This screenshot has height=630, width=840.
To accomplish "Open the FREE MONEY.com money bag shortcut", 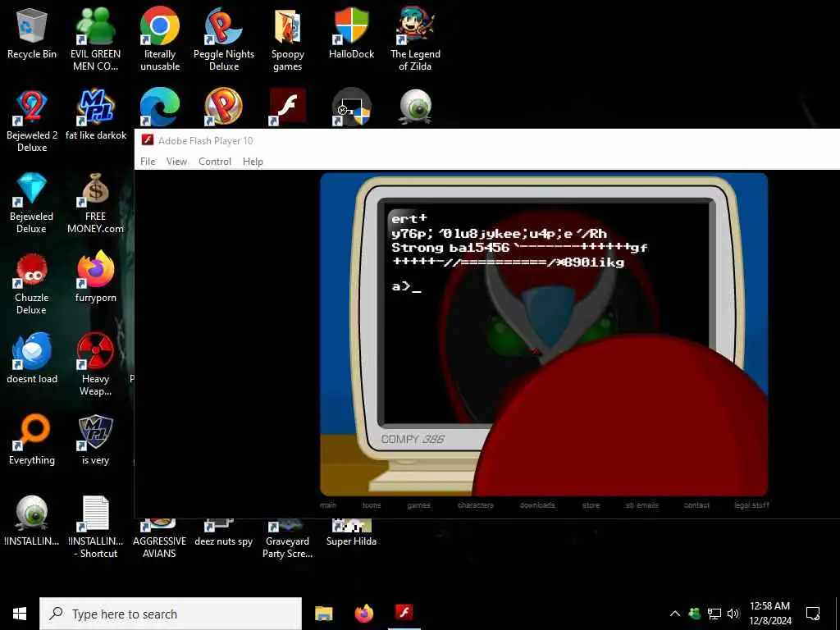I will point(95,202).
